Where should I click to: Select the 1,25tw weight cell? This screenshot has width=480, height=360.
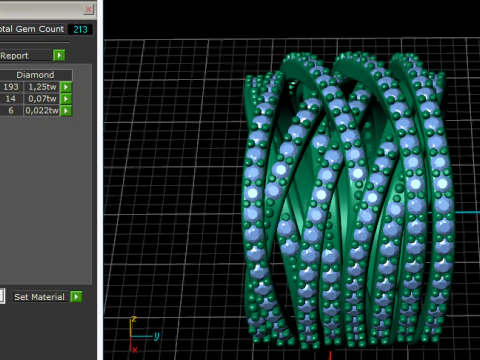click(42, 87)
